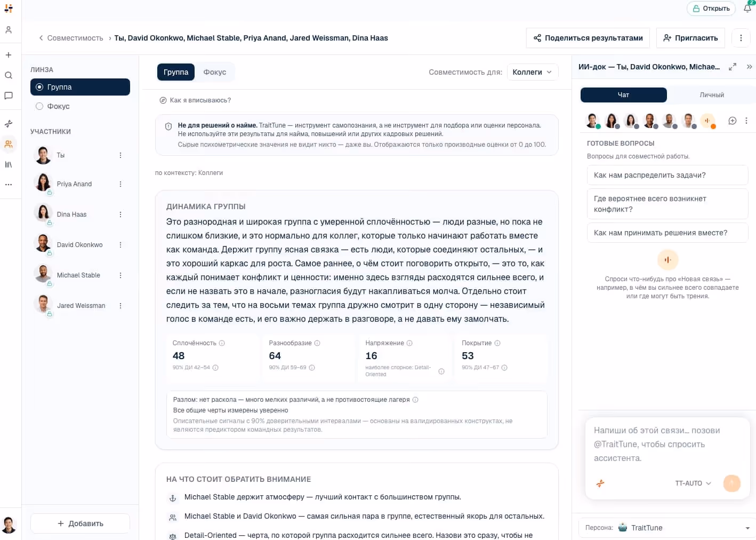756x540 pixels.
Task: Click Как я вписываюсь? link
Action: coord(195,100)
